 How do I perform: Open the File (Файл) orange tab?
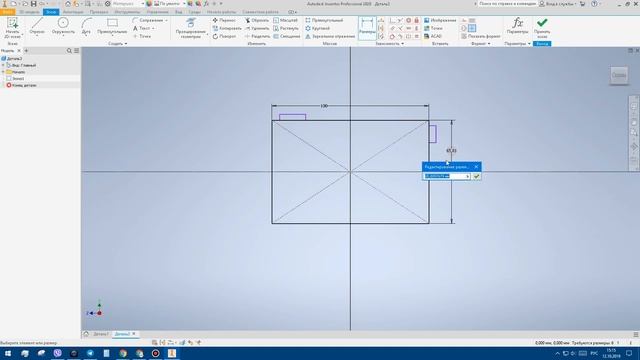click(x=8, y=12)
